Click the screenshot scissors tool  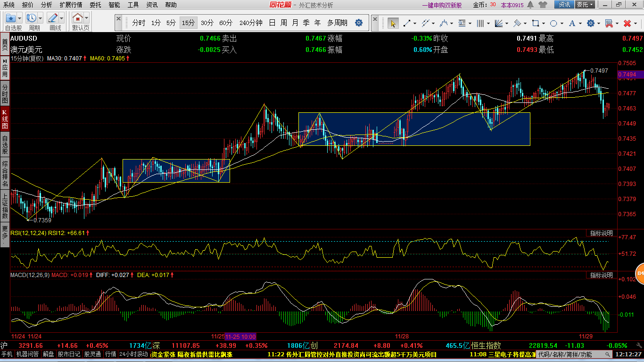click(x=609, y=23)
